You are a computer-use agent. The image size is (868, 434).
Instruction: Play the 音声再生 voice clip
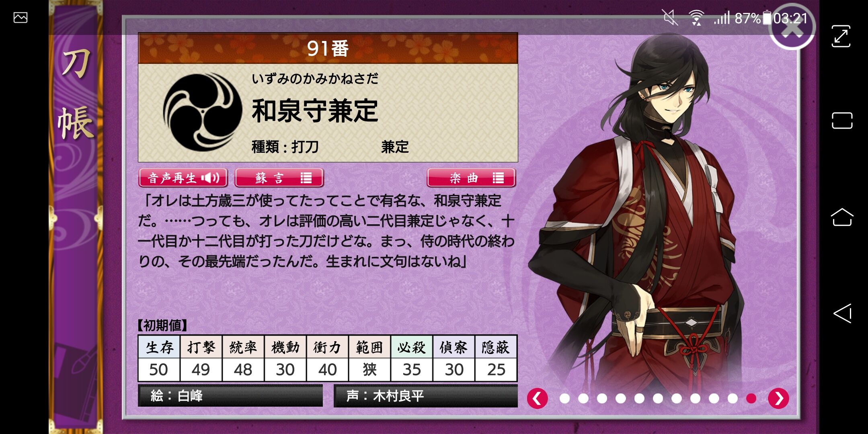pyautogui.click(x=183, y=178)
